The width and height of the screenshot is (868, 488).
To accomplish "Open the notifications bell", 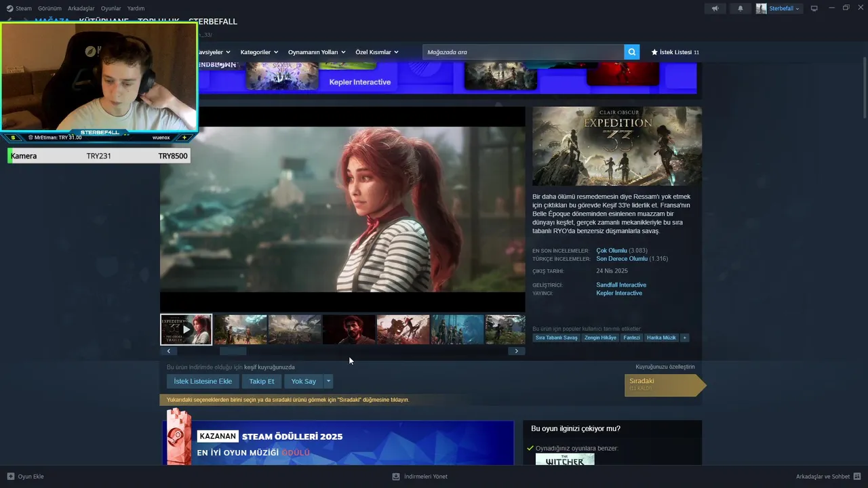I will click(741, 8).
